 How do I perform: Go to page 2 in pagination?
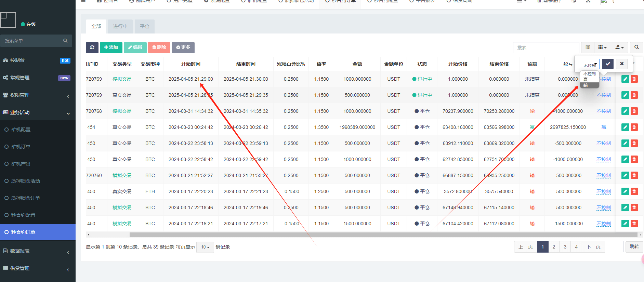(554, 247)
